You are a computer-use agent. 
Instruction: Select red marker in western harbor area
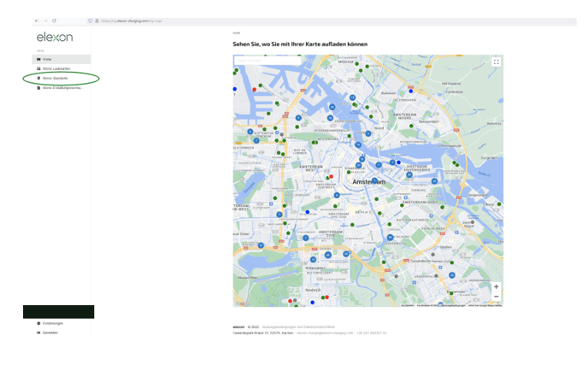254,89
